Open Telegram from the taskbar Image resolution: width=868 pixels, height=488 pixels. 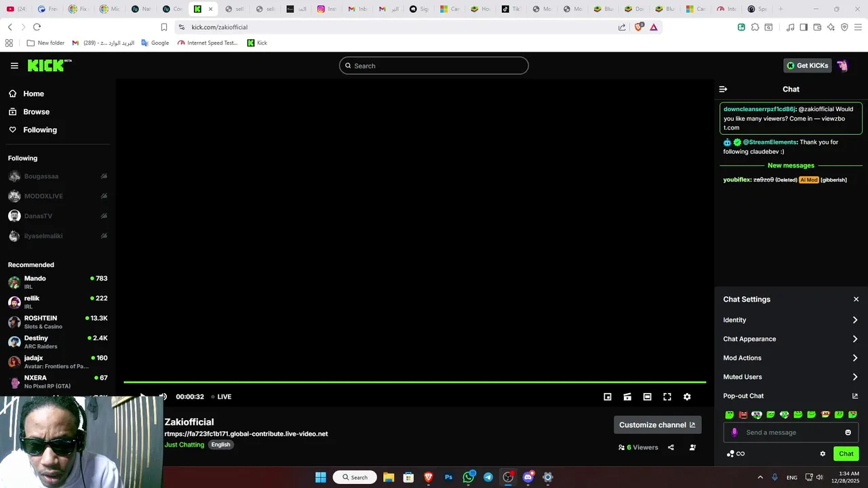point(488,477)
